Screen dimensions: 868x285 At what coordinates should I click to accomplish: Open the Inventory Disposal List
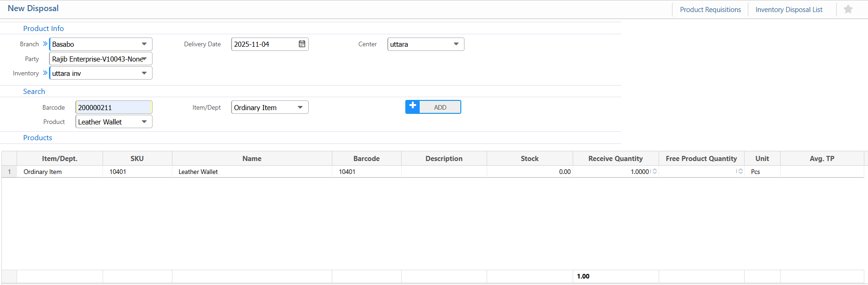pos(789,10)
